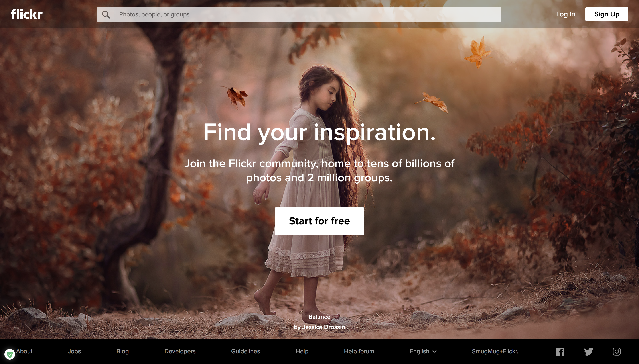Image resolution: width=639 pixels, height=364 pixels.
Task: Click the Instagram icon in footer
Action: [x=617, y=351]
